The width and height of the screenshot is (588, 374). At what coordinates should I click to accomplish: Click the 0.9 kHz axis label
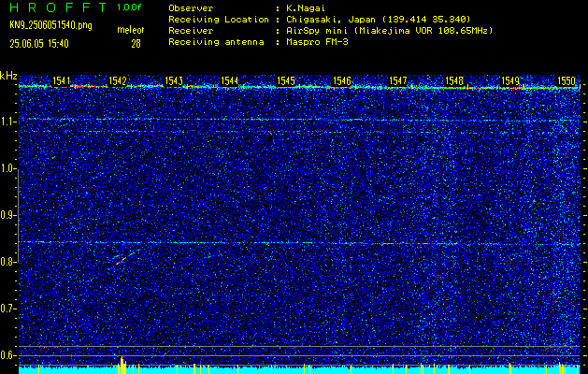click(x=7, y=215)
